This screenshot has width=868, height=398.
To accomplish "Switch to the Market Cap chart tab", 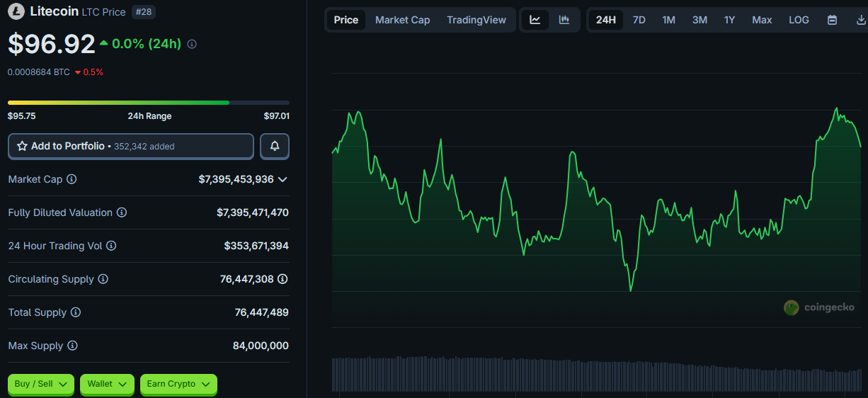I will coord(402,20).
